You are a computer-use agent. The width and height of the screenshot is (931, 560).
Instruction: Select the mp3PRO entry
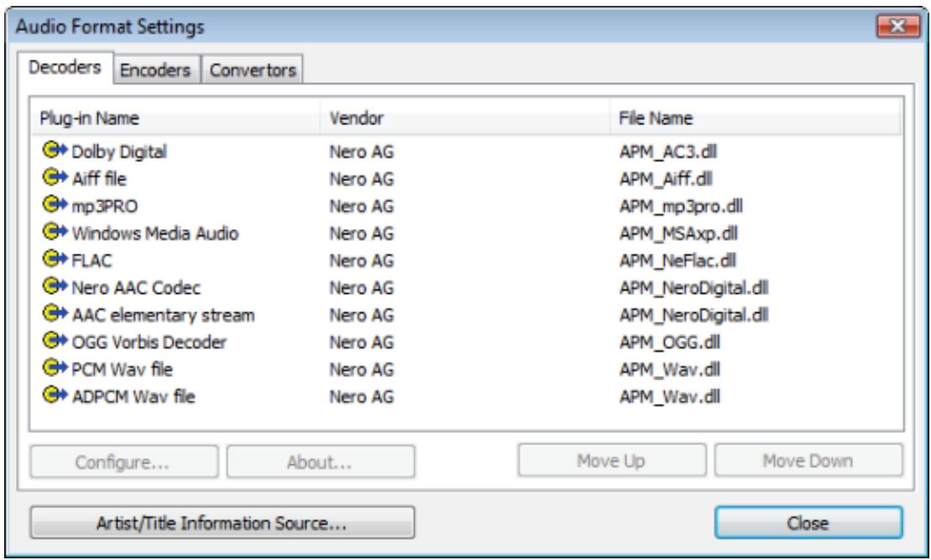[x=104, y=206]
